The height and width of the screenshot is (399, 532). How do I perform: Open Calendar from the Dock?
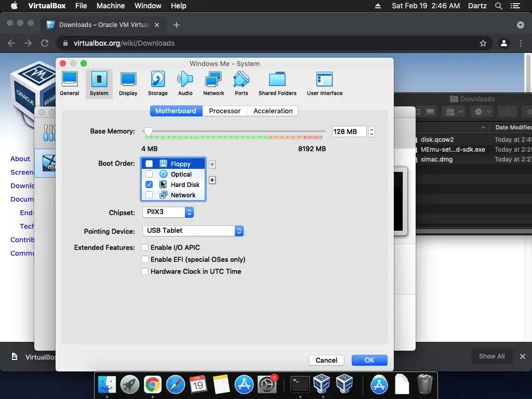(x=198, y=384)
